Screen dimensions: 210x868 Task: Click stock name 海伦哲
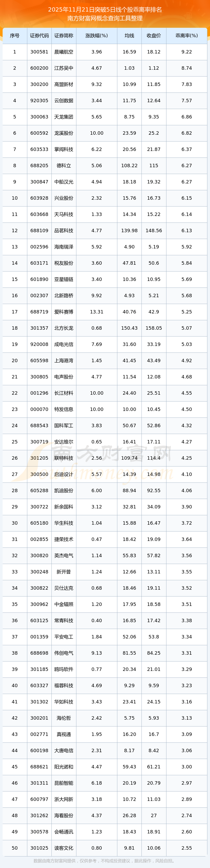click(x=64, y=718)
